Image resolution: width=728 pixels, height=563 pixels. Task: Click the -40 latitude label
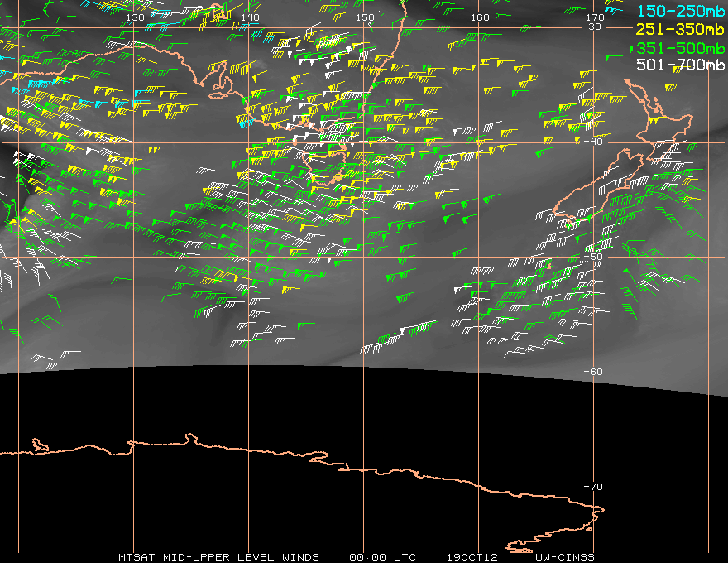click(x=593, y=142)
